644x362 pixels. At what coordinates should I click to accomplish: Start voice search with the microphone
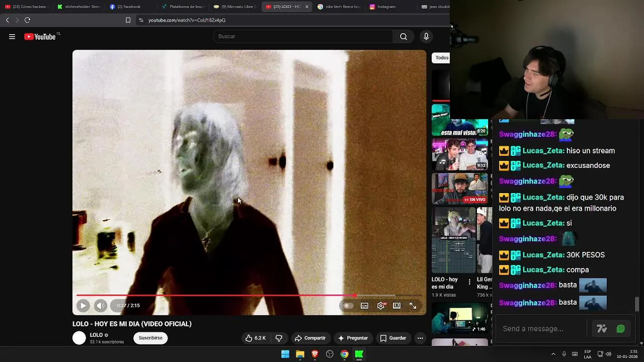(426, 36)
